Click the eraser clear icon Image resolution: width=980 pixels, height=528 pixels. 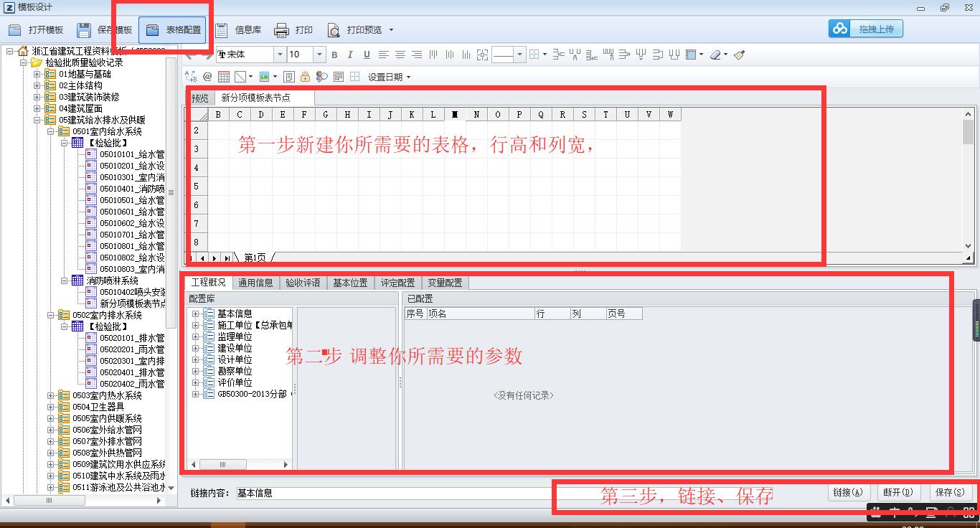[715, 55]
